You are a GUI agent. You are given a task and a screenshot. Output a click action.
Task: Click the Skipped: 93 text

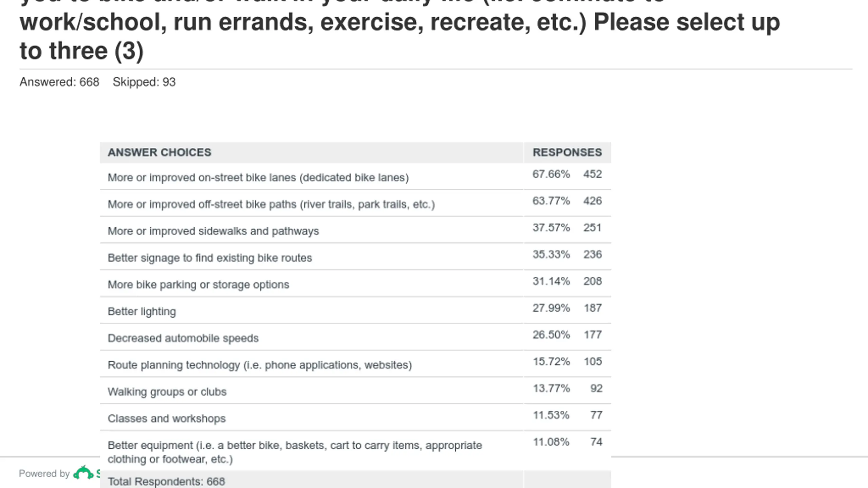pyautogui.click(x=144, y=82)
